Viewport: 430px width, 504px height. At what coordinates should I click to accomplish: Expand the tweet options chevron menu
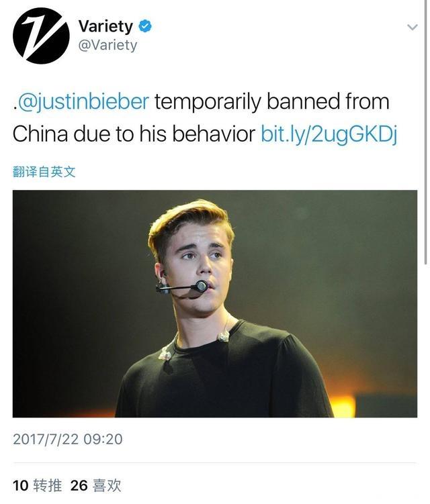point(413,27)
